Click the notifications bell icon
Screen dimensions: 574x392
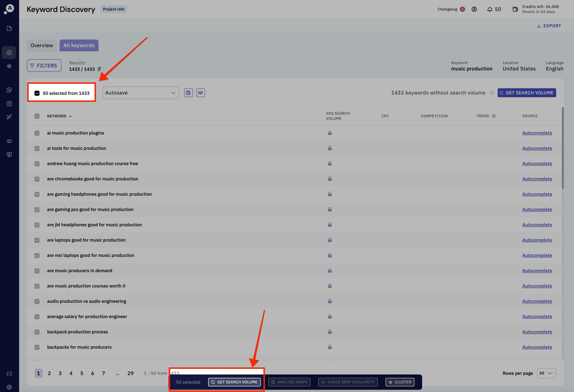coord(490,9)
